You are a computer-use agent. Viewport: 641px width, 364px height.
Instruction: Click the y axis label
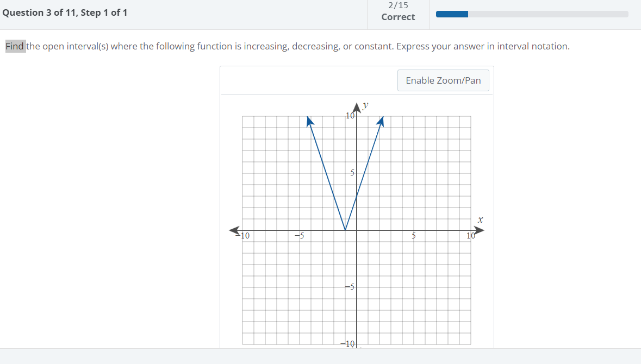(364, 105)
